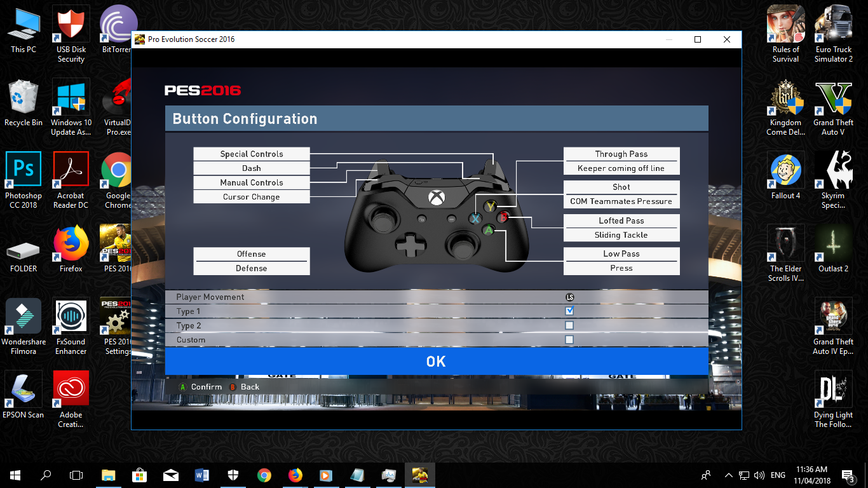Click the Player Movement row
Viewport: 868px width, 488px height.
click(x=436, y=297)
